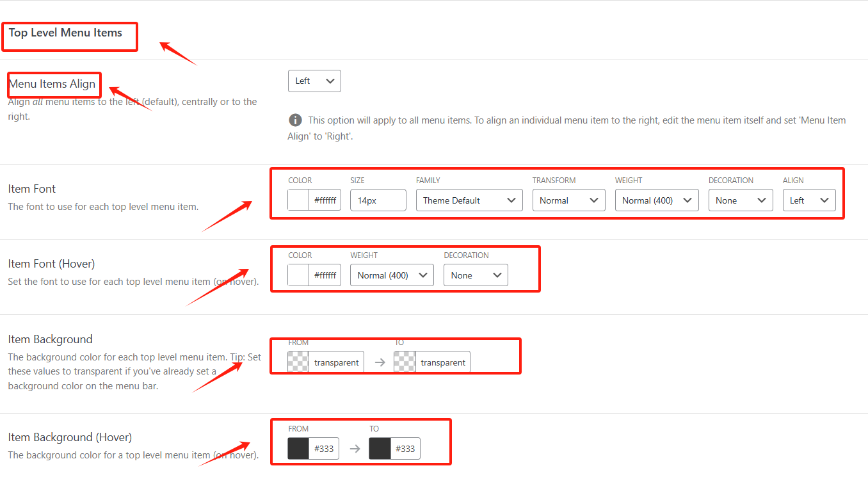The height and width of the screenshot is (484, 868).
Task: Click the Item Font white color swatch
Action: (x=298, y=200)
